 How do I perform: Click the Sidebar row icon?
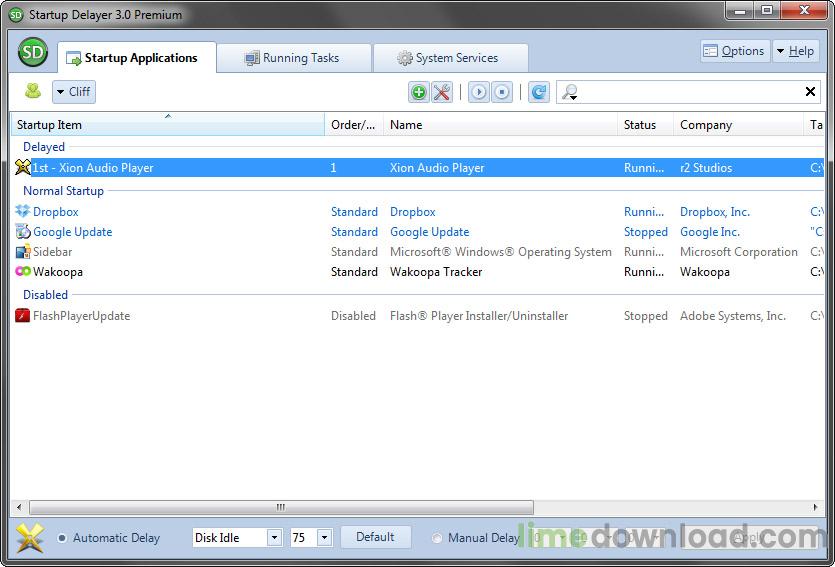pyautogui.click(x=23, y=251)
